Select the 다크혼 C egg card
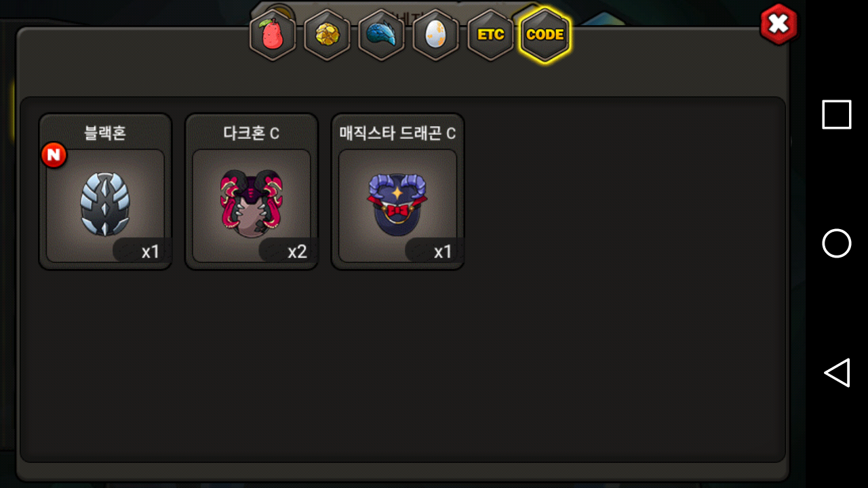 (x=252, y=191)
